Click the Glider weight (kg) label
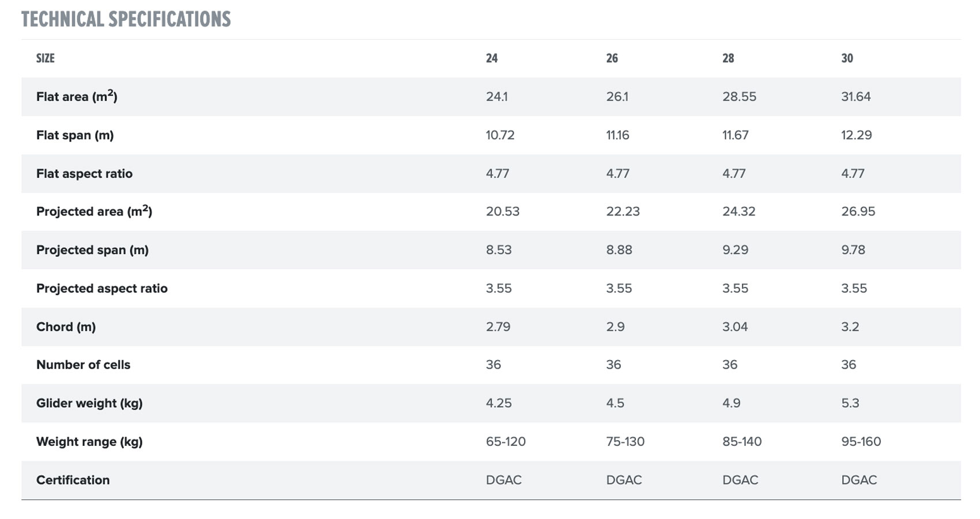This screenshot has height=519, width=980. (89, 403)
